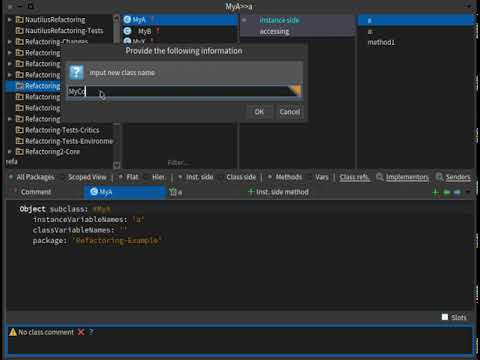The image size is (480, 360).
Task: Show Methods in the last pane
Action: (x=285, y=177)
